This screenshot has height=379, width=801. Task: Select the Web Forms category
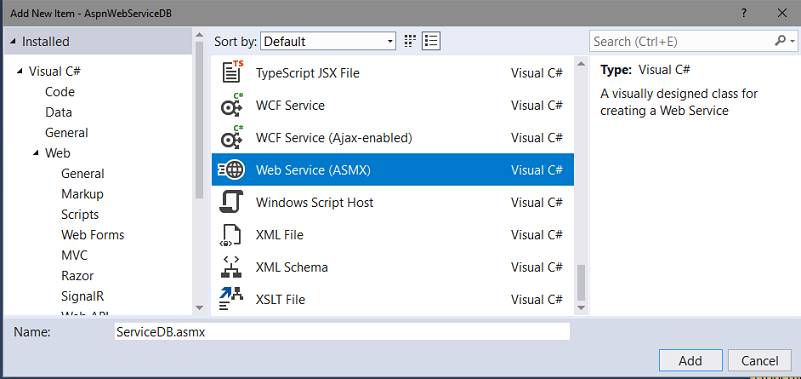pyautogui.click(x=92, y=235)
